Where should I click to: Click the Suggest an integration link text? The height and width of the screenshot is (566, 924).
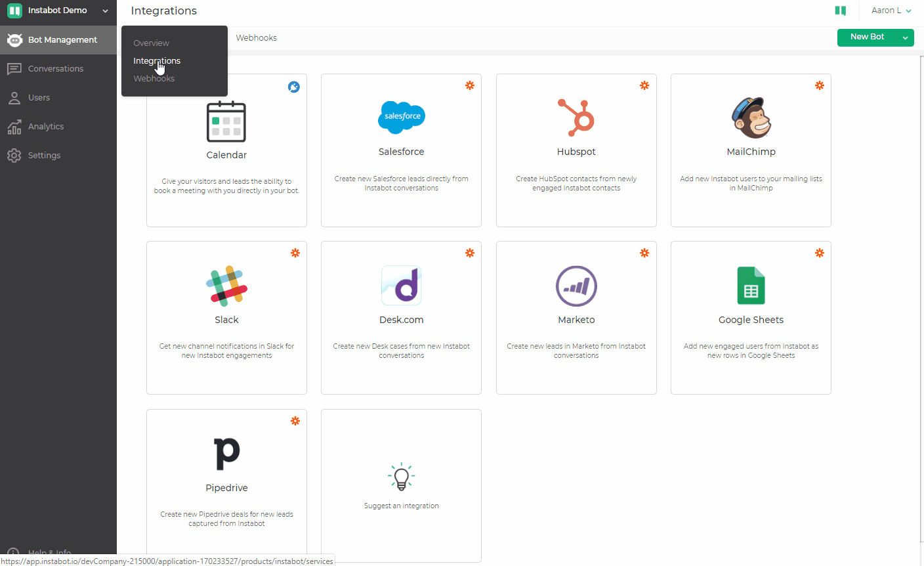402,506
